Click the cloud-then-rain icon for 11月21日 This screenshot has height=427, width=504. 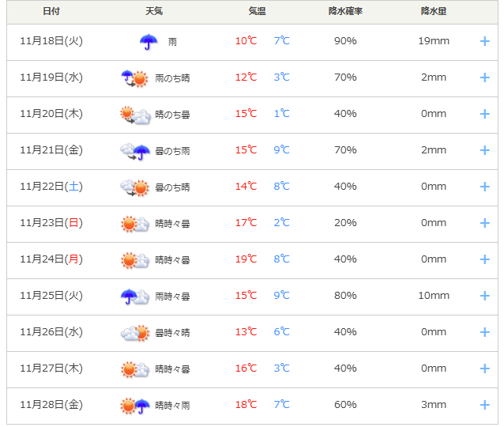134,150
